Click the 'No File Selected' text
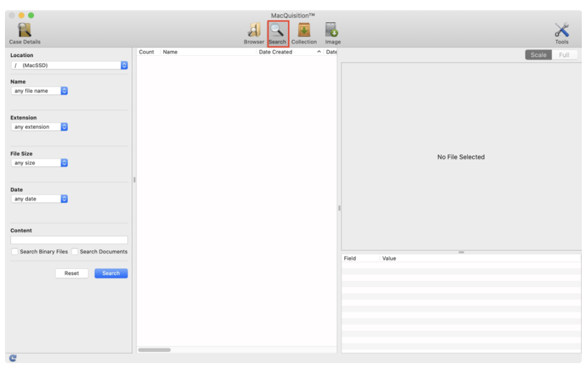588x373 pixels. tap(461, 157)
